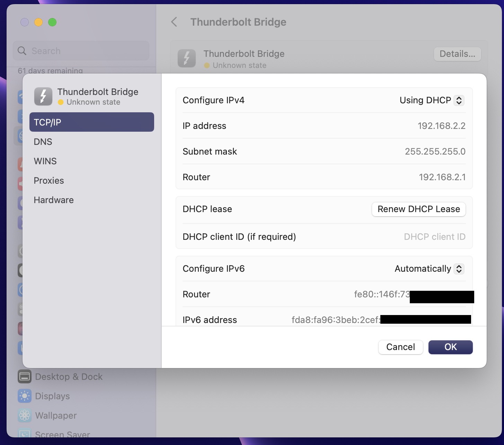Screen dimensions: 504x445
Task: Open Configure IPv6 Automatically dropdown
Action: click(429, 269)
